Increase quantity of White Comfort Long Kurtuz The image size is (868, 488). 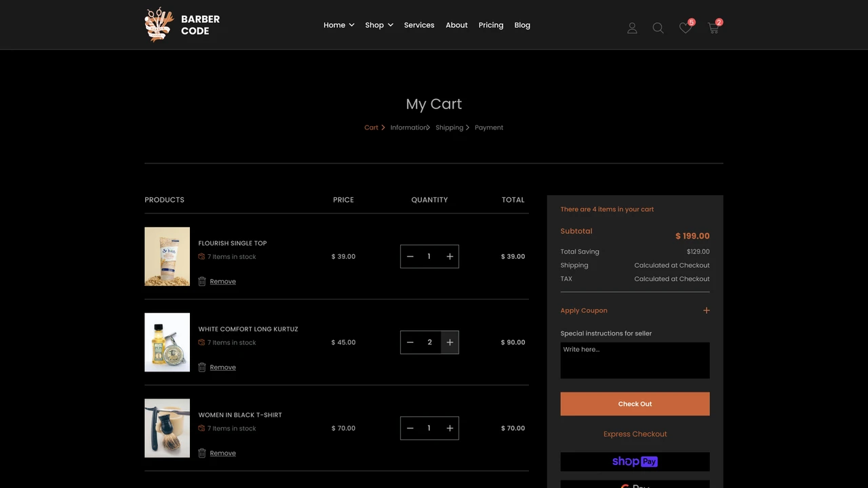click(x=450, y=342)
